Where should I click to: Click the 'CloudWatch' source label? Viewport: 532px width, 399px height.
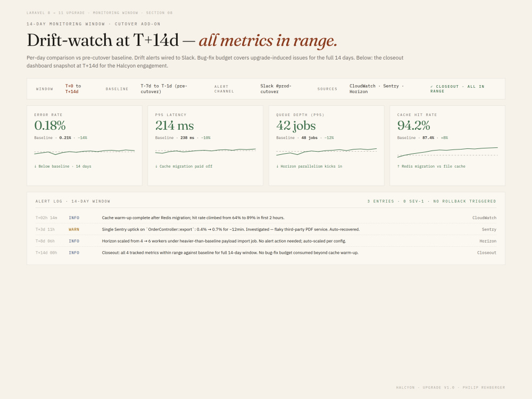(x=484, y=218)
